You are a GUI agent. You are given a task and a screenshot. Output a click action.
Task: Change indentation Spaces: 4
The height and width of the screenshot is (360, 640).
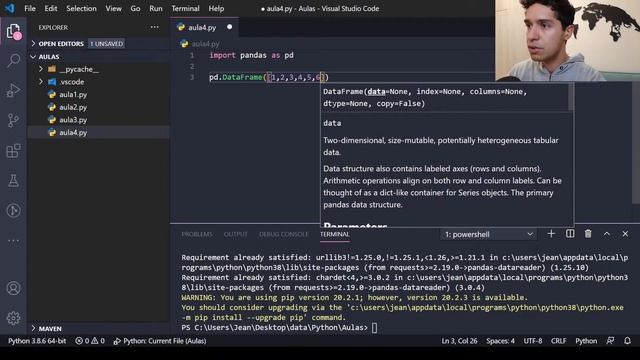click(x=500, y=341)
